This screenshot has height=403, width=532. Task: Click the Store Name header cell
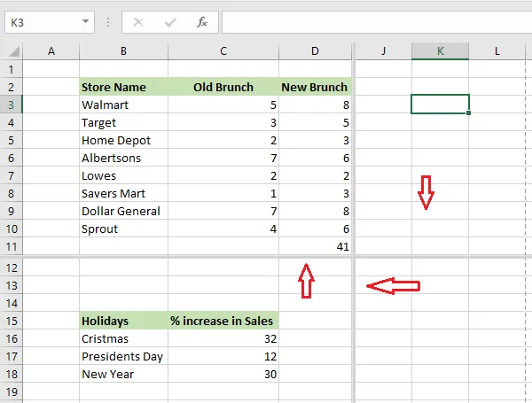pyautogui.click(x=123, y=87)
